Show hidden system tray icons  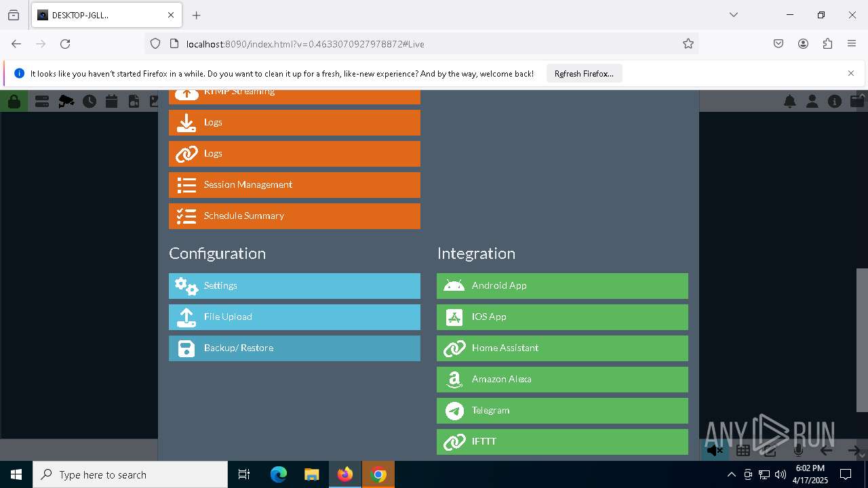click(731, 474)
